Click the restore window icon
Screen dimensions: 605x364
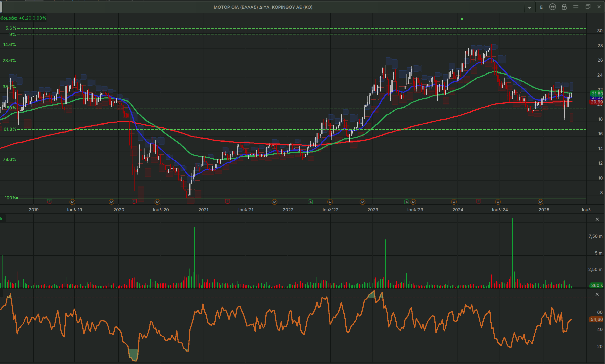588,7
